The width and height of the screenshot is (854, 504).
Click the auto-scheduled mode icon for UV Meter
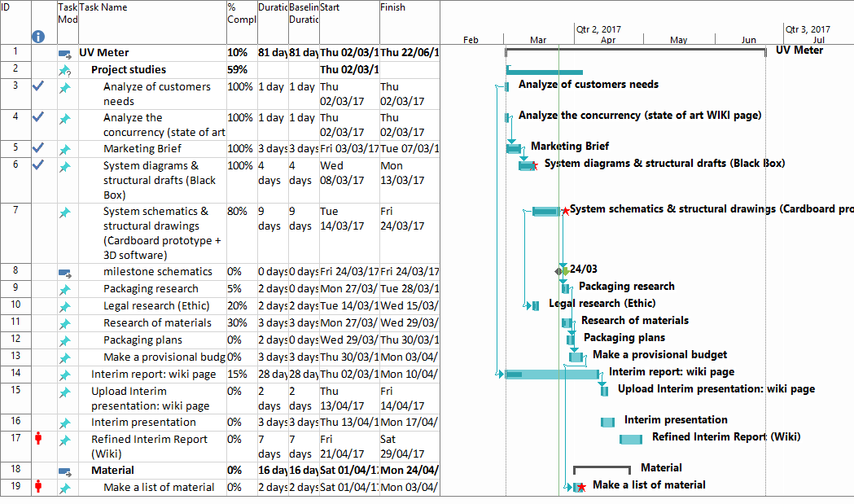65,54
